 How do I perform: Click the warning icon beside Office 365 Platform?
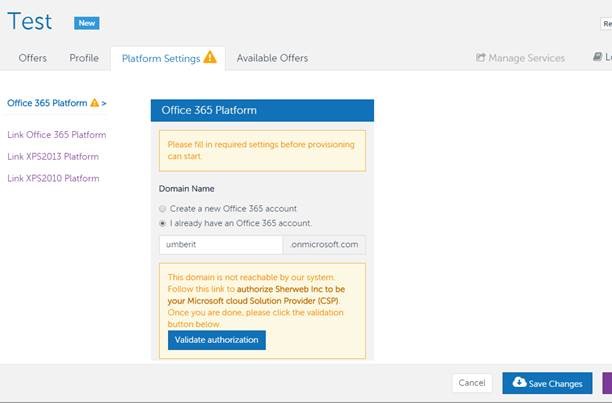[x=94, y=103]
